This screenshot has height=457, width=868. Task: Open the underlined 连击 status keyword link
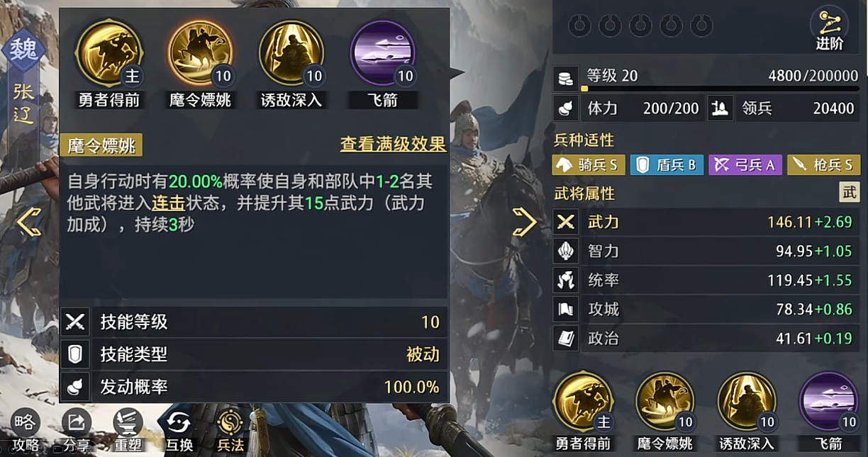[x=168, y=203]
